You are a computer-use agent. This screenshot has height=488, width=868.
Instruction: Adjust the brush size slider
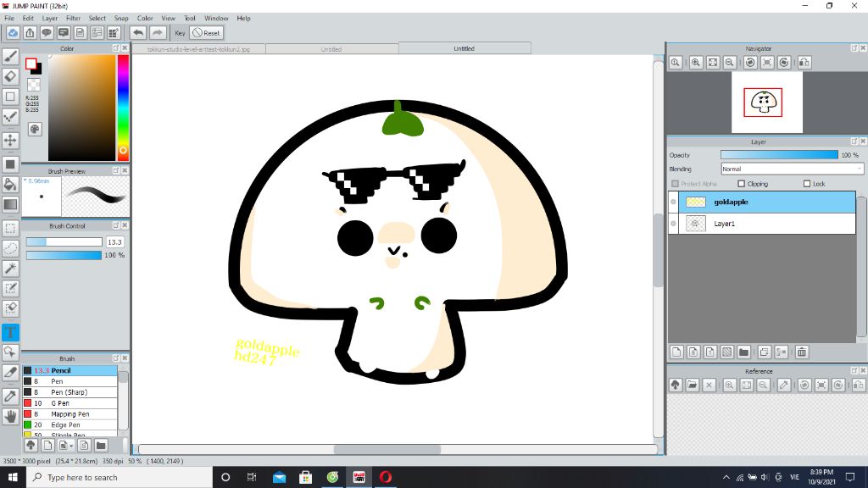point(64,241)
